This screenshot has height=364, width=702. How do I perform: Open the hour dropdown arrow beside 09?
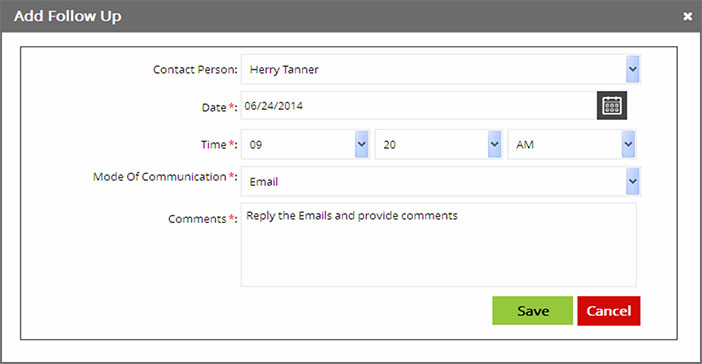click(x=361, y=144)
